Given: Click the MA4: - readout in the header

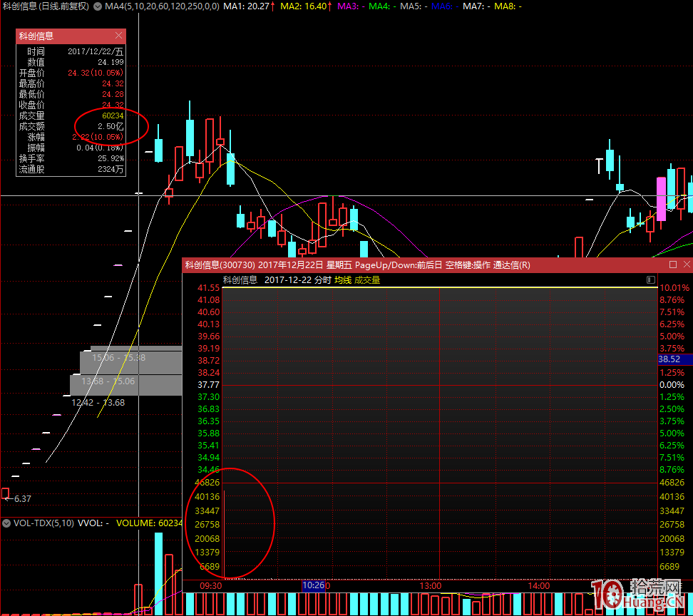Looking at the screenshot, I should (382, 6).
